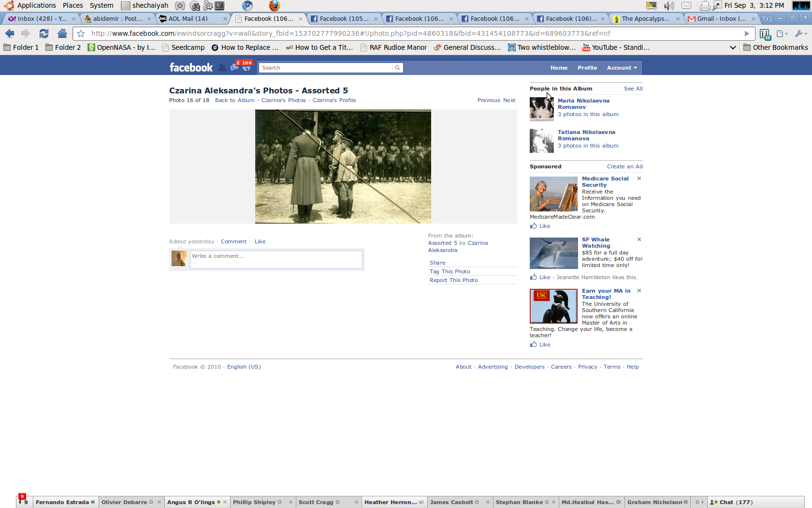Open the Places menu
The width and height of the screenshot is (812, 508).
pos(72,5)
